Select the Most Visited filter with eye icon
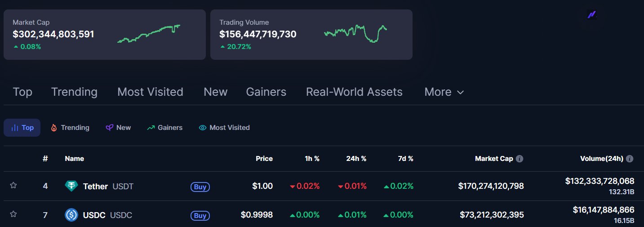Viewport: 644px width, 227px height. point(224,128)
